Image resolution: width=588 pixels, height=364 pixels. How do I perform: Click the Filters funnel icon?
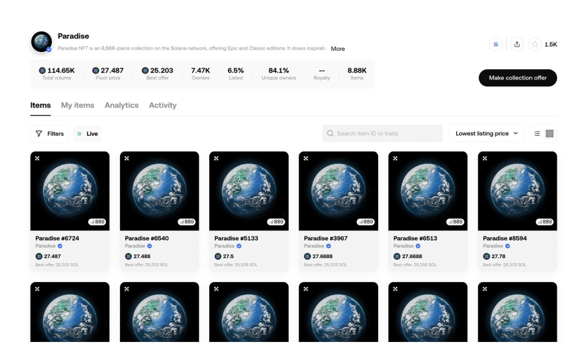39,134
